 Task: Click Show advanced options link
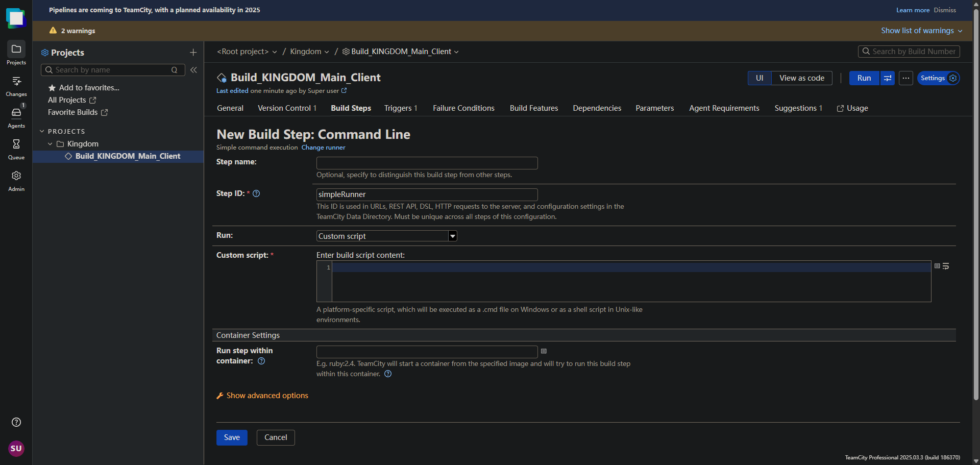[x=267, y=396]
